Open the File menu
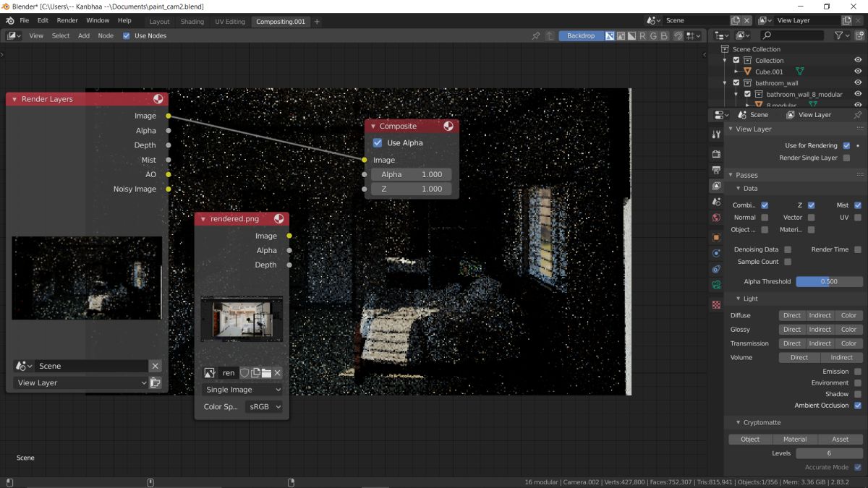The image size is (868, 488). click(25, 21)
